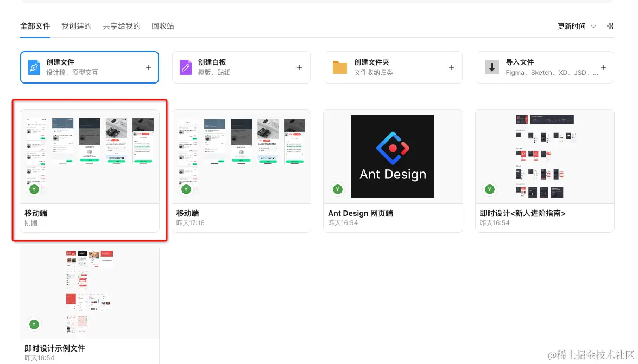Viewport: 638px width, 364px height.
Task: Click the 文件收纳归类 subtitle
Action: (x=373, y=72)
